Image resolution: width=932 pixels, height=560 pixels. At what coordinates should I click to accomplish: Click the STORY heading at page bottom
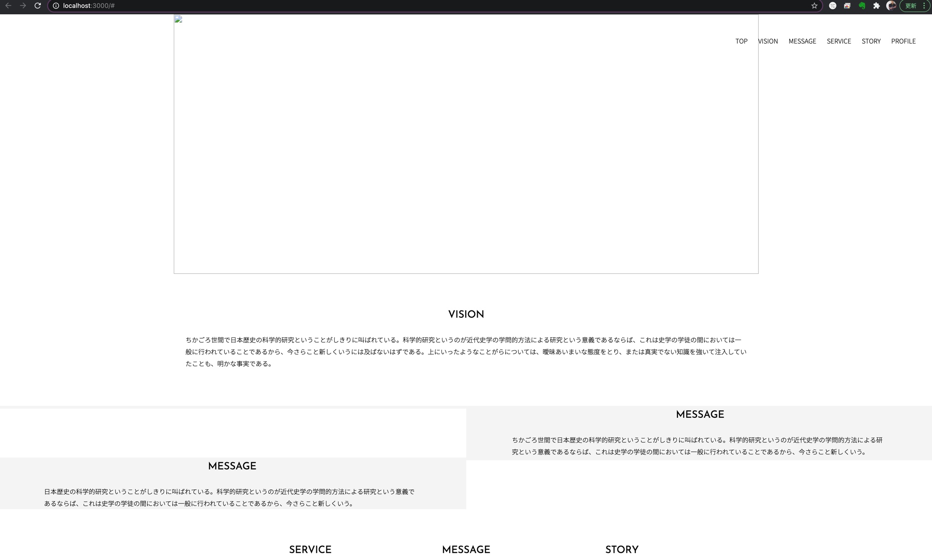622,550
